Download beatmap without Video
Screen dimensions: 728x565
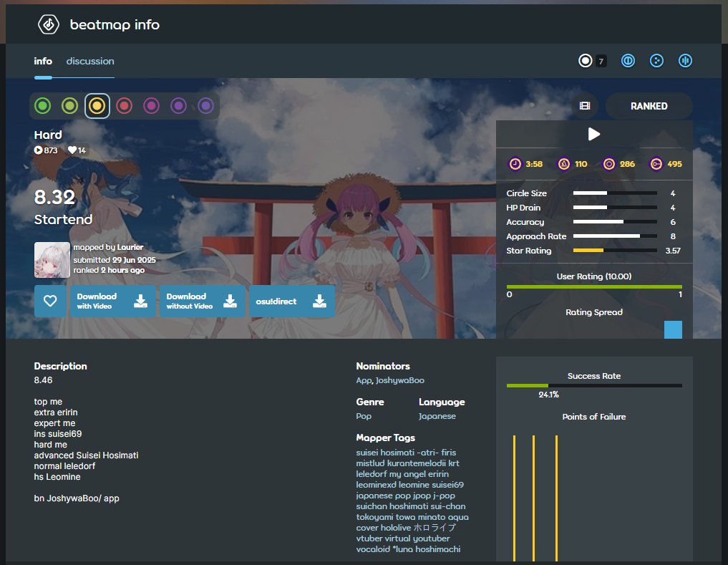[x=203, y=301]
